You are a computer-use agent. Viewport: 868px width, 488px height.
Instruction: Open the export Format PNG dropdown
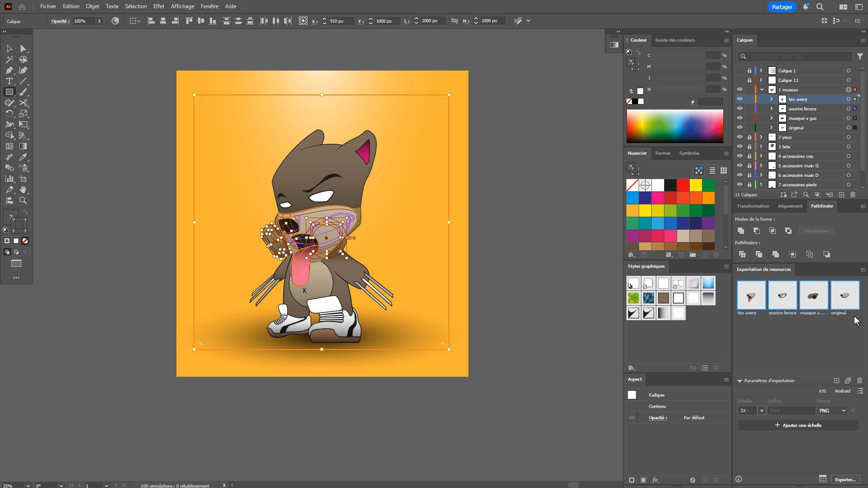[832, 411]
